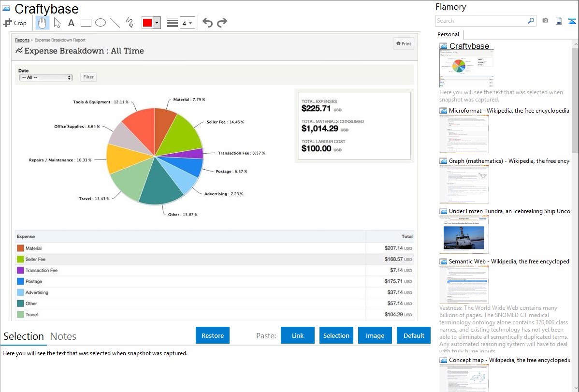Select the ellipse shape tool

coord(101,23)
